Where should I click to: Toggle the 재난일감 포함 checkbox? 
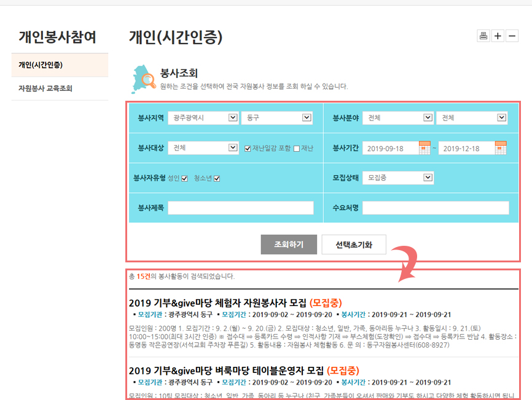pyautogui.click(x=248, y=148)
